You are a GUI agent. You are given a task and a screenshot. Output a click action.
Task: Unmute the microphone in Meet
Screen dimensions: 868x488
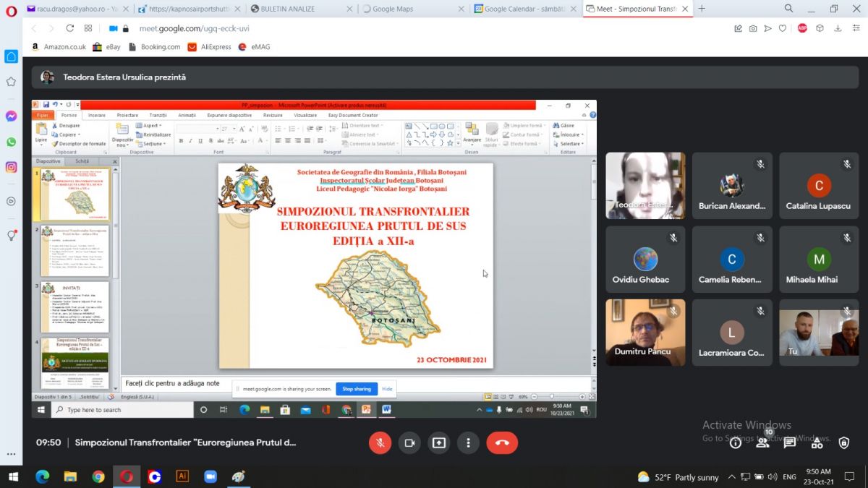tap(380, 442)
